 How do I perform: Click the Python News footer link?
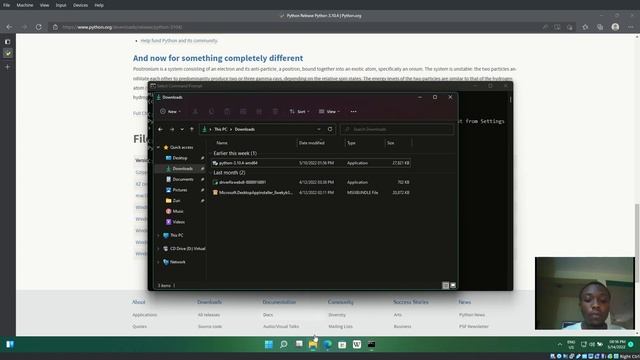472,315
